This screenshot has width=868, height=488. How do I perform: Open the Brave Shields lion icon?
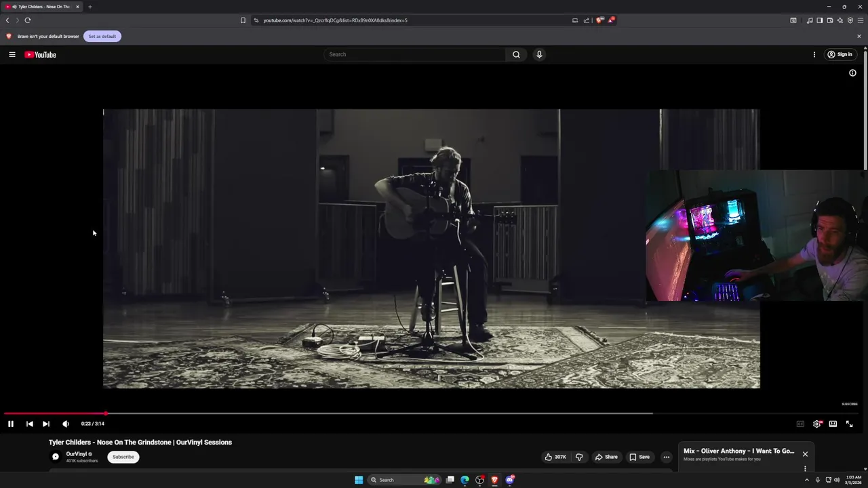click(599, 20)
